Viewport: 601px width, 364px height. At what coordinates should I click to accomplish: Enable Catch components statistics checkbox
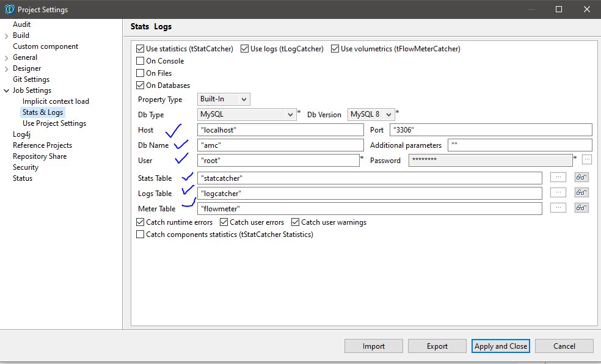[x=140, y=235]
